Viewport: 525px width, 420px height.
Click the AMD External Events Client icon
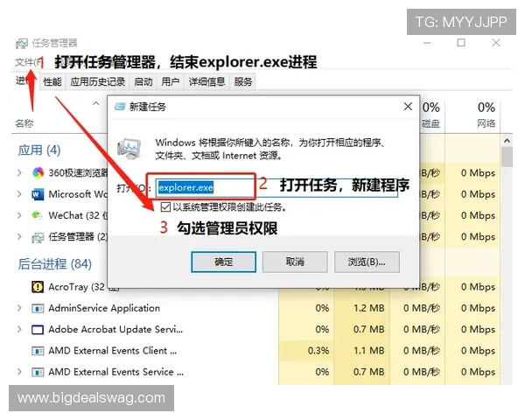pos(38,351)
